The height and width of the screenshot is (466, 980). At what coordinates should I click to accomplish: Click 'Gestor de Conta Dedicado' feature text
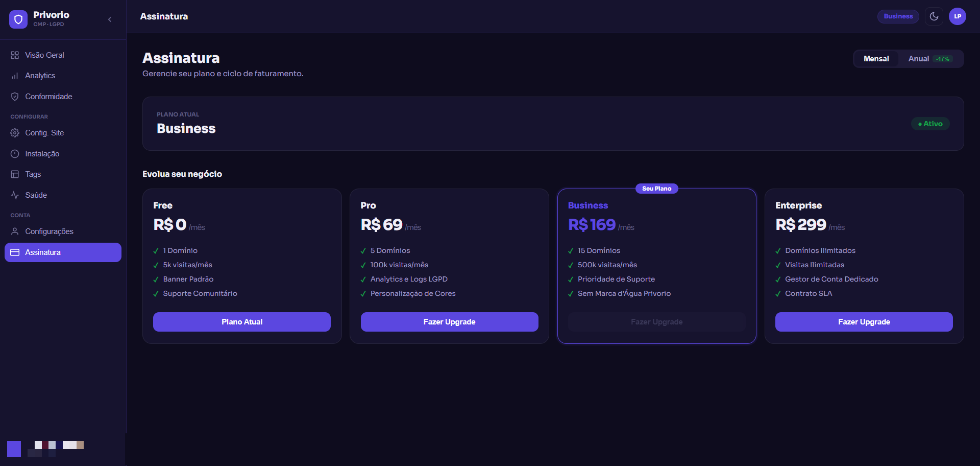831,279
